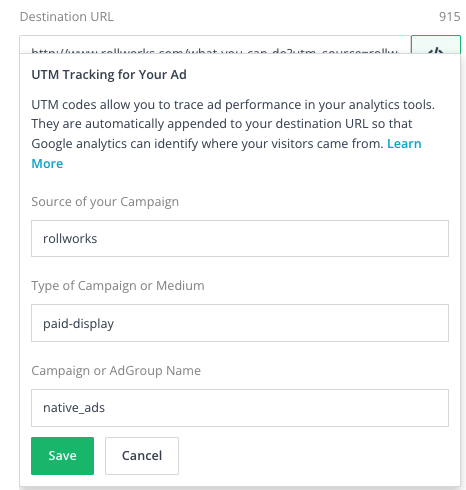Click the Type of Campaign or Medium label
Image resolution: width=466 pixels, height=490 pixels.
118,286
